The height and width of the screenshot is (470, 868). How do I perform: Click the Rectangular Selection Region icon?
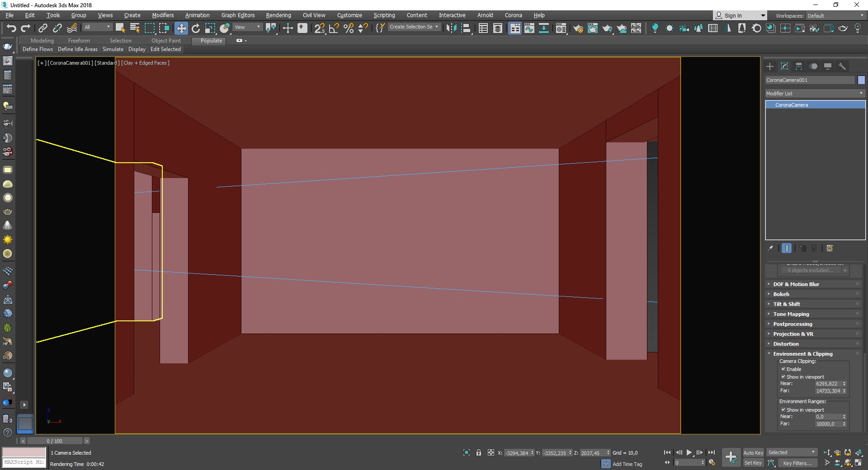(150, 28)
